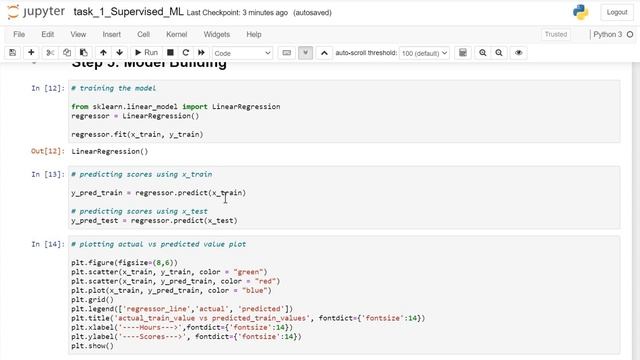
Task: Insert a cell below with plus icon
Action: [x=31, y=53]
